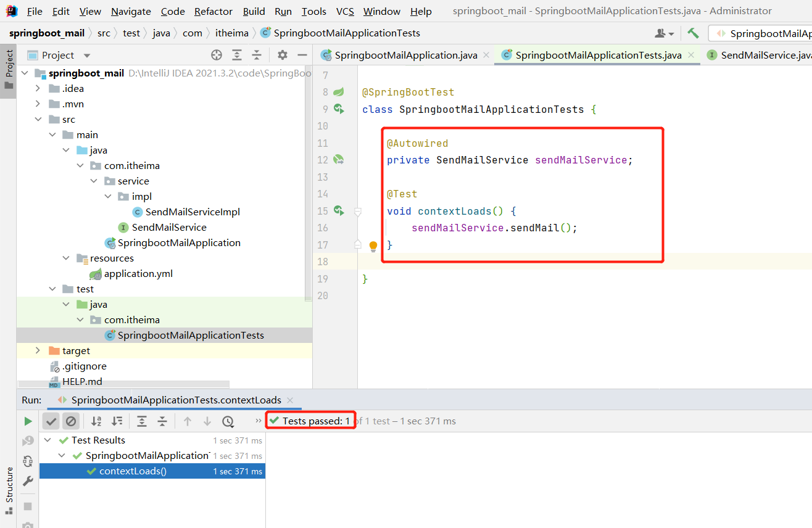Open the Refactor menu

213,11
